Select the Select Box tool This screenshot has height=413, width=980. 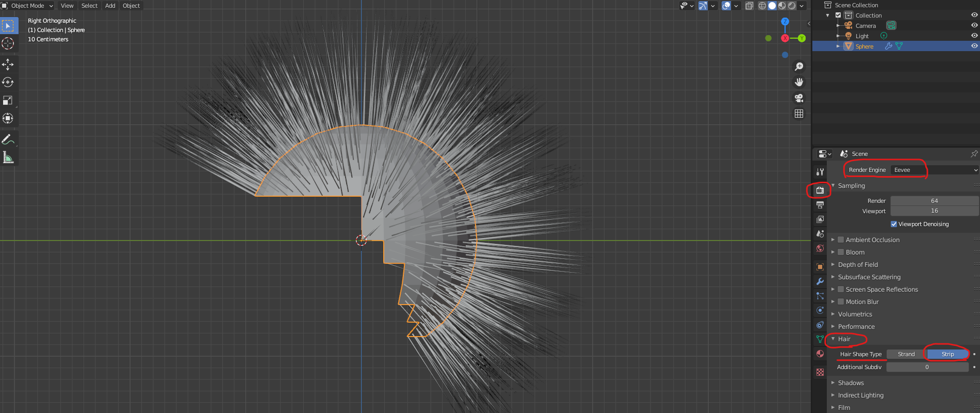point(8,26)
